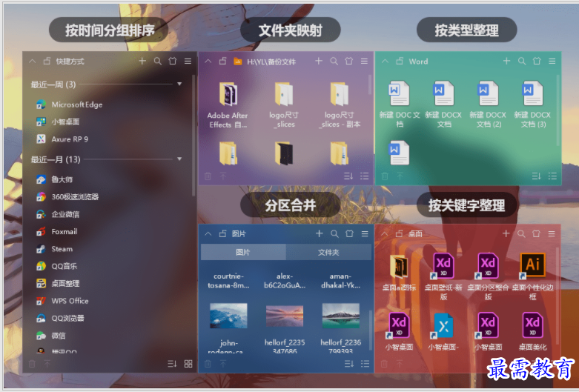
Task: Search in the 备份文件 folder panel
Action: pyautogui.click(x=334, y=62)
